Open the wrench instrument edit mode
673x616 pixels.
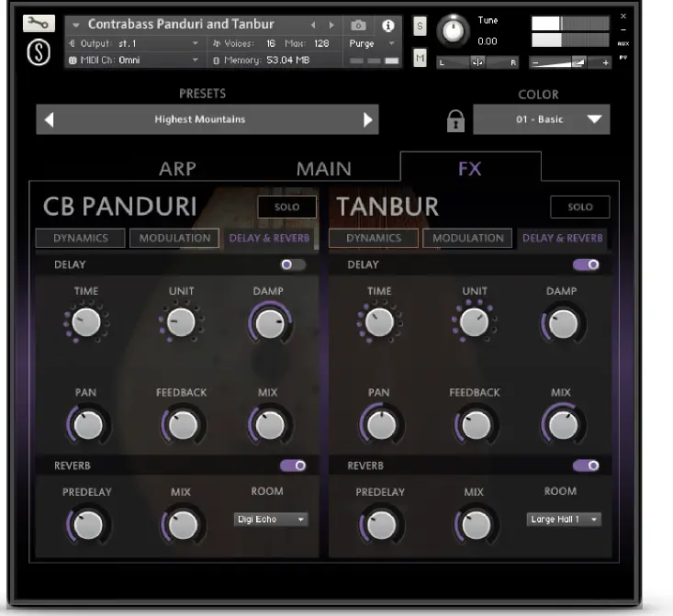pos(39,24)
